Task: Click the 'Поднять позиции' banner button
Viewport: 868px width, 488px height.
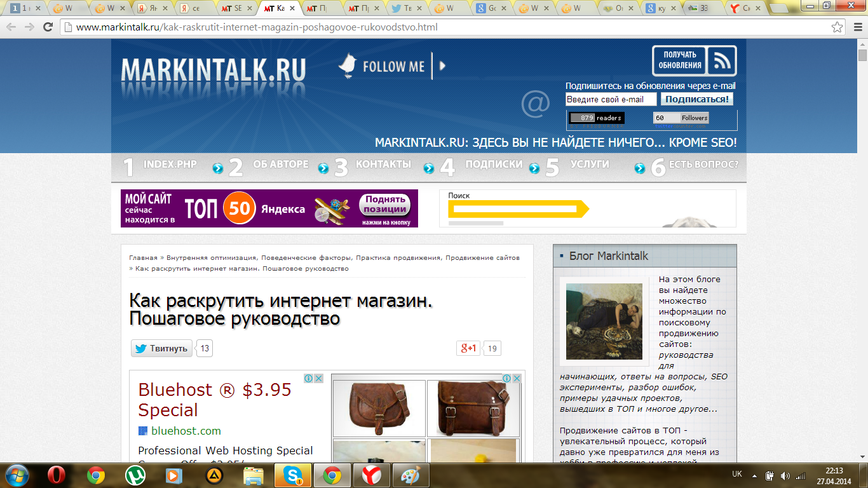Action: (x=384, y=205)
